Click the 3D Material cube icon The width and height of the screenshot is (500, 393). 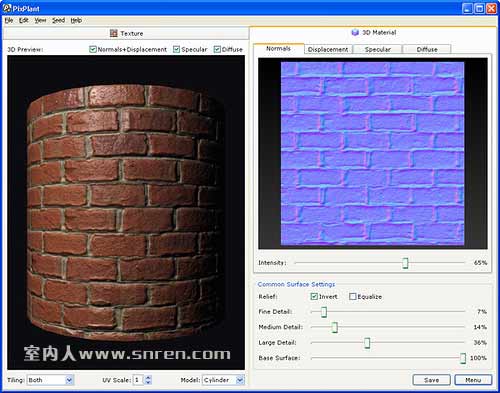[355, 32]
